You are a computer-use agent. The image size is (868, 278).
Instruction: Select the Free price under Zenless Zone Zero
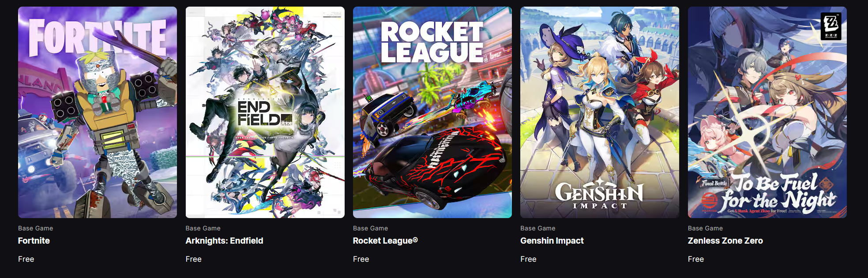(696, 259)
